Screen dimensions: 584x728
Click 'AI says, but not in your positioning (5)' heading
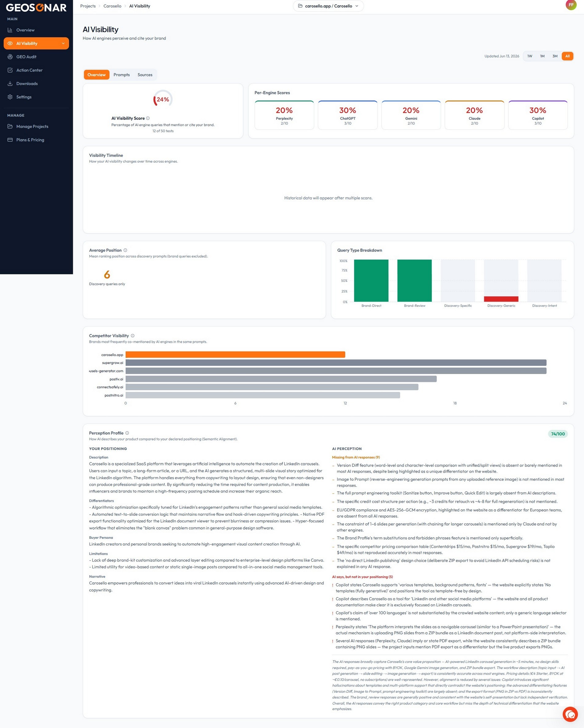[x=363, y=577]
